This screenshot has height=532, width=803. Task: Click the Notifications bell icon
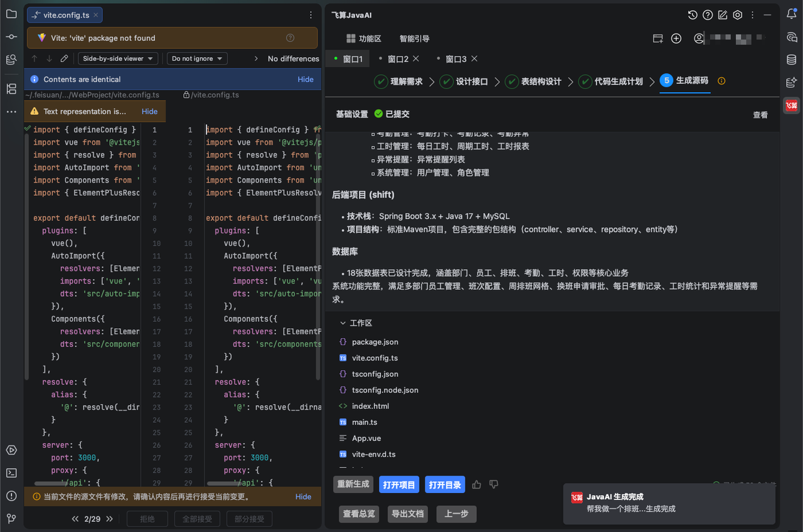792,14
